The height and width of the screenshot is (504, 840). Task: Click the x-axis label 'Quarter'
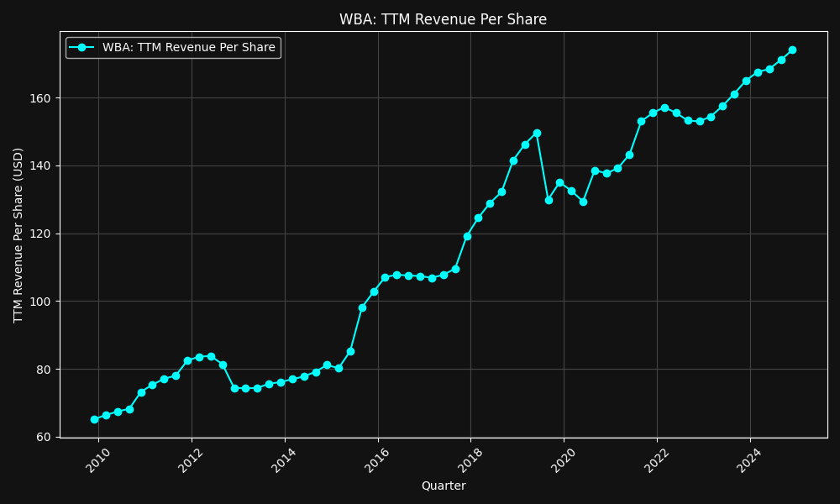tap(444, 486)
